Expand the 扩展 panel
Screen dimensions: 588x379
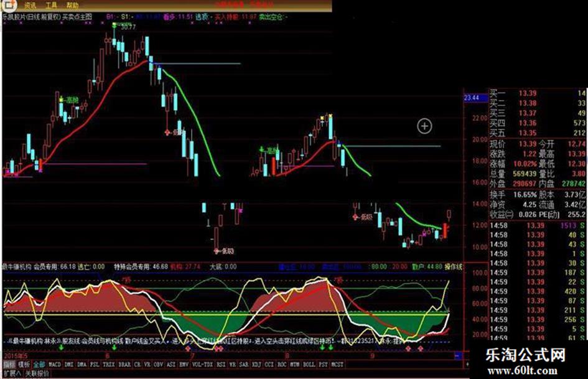12,373
